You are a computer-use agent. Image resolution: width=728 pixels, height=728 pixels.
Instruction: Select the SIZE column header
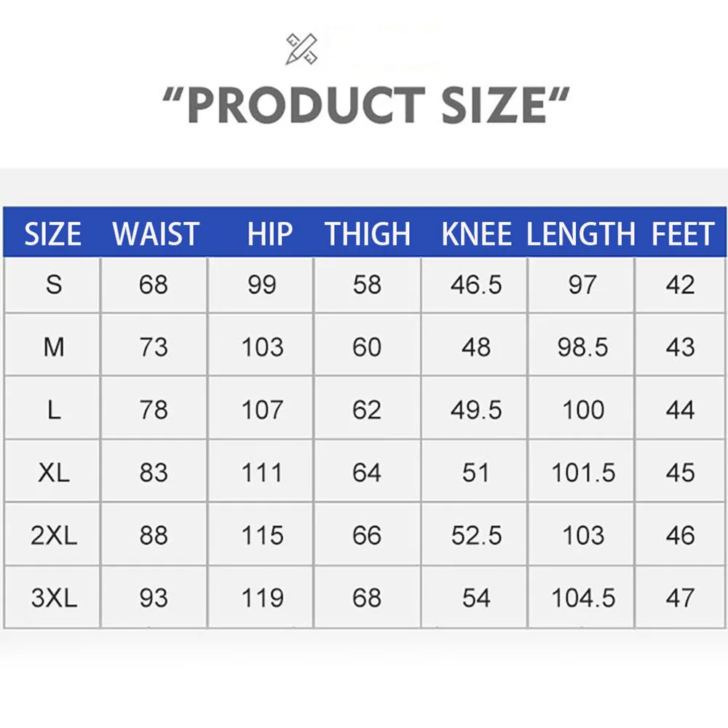tap(52, 234)
